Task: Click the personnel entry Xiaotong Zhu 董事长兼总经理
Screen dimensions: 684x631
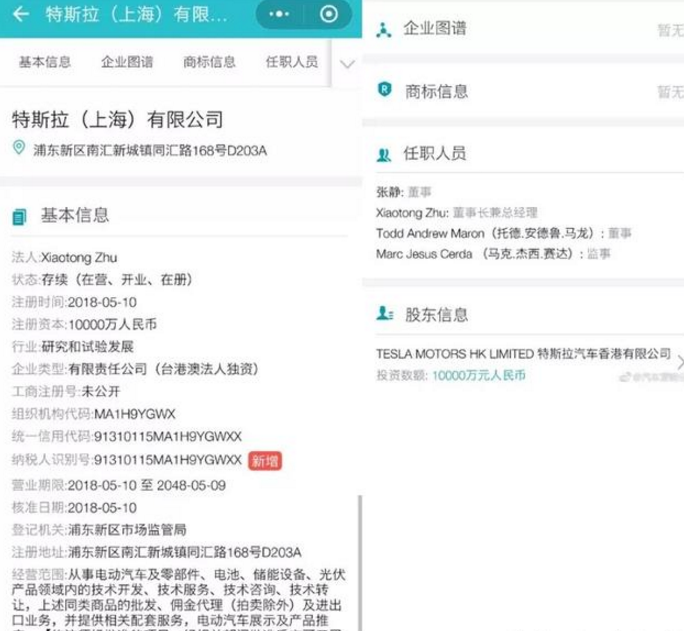Action: (x=457, y=213)
